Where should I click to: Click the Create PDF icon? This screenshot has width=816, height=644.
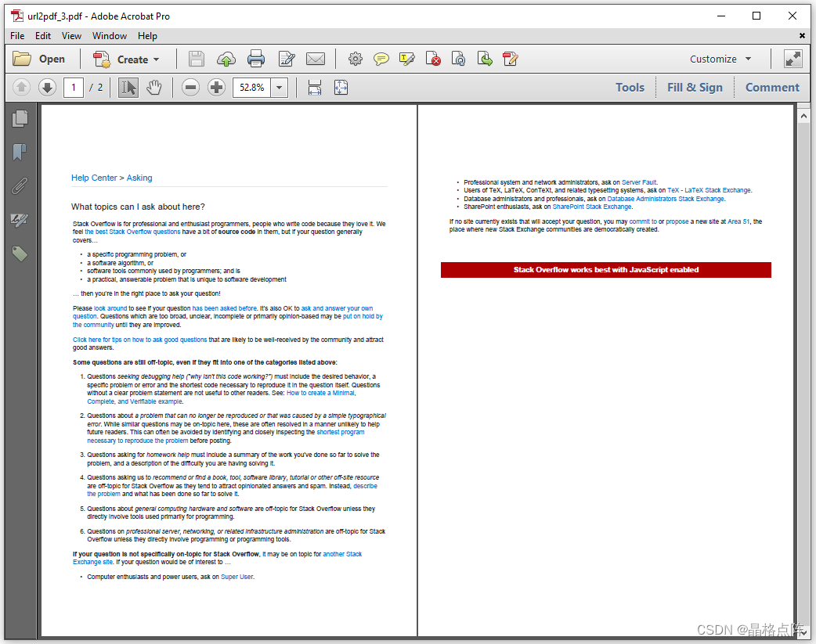[102, 59]
